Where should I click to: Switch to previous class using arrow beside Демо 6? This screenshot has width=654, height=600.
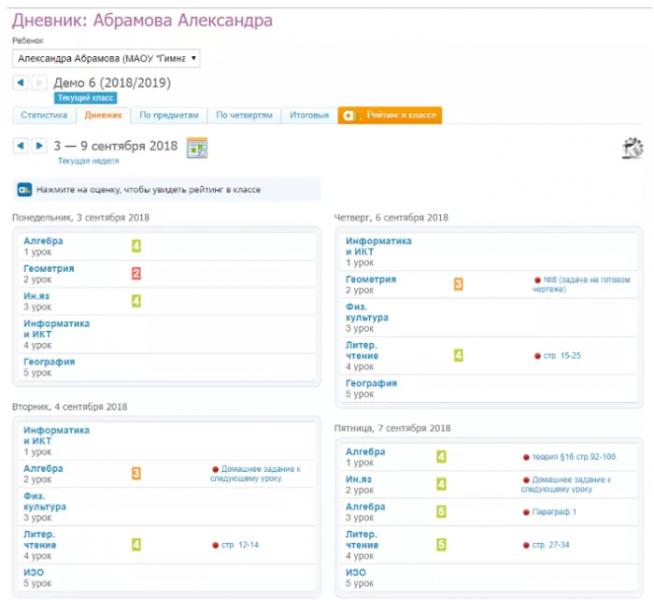point(20,82)
